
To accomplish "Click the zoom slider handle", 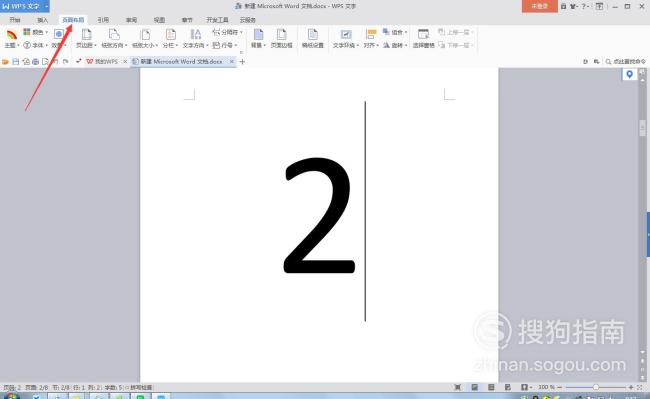I will coord(595,387).
